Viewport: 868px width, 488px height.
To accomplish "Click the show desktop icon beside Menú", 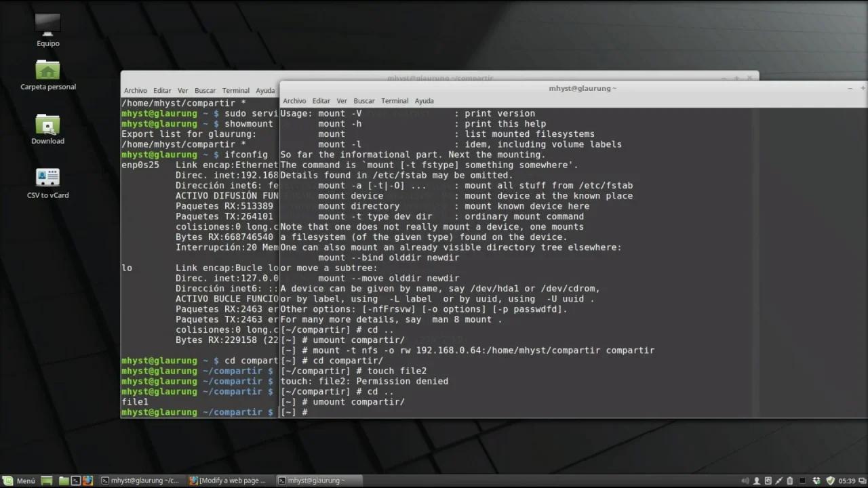I will (46, 481).
